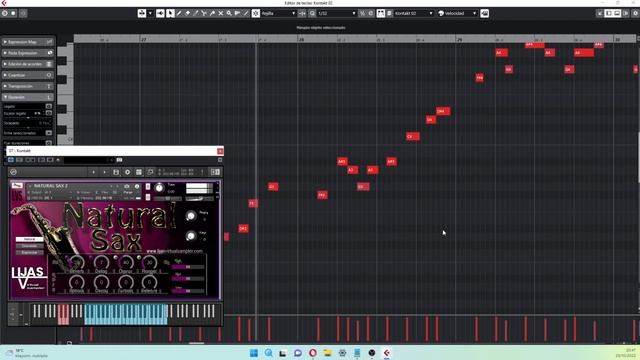Expand the Transposición section
The height and width of the screenshot is (360, 640).
click(28, 86)
